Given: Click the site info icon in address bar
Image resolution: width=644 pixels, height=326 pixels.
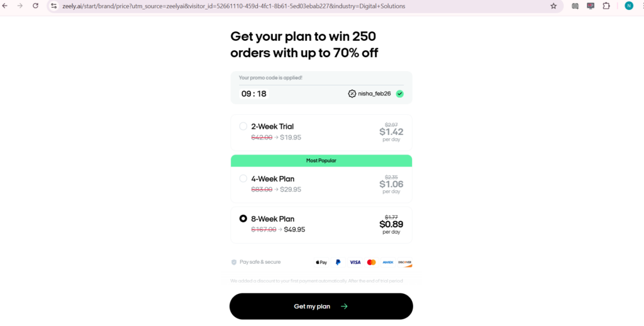Looking at the screenshot, I should click(x=54, y=6).
